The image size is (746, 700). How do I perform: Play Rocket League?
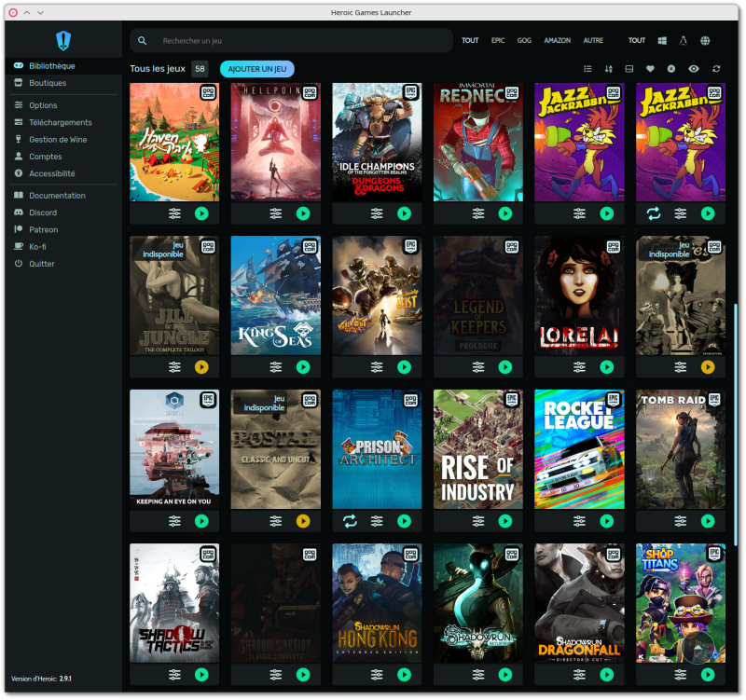607,521
